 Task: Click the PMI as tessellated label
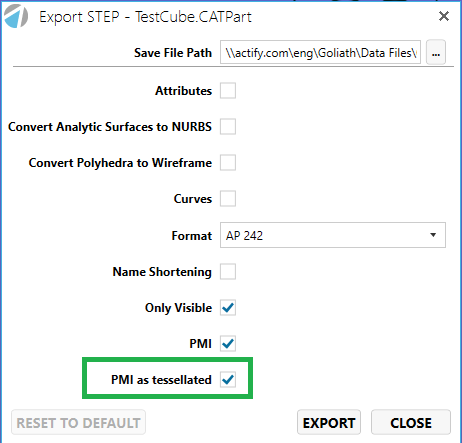tap(161, 380)
